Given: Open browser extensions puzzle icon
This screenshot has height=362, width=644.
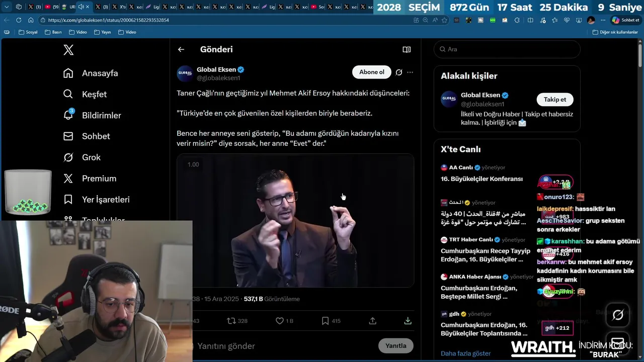Looking at the screenshot, I should coord(517,20).
